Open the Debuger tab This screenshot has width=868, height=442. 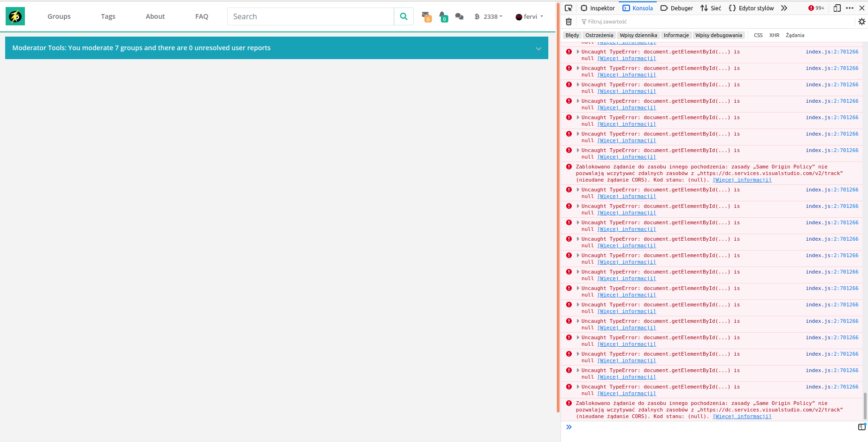676,8
